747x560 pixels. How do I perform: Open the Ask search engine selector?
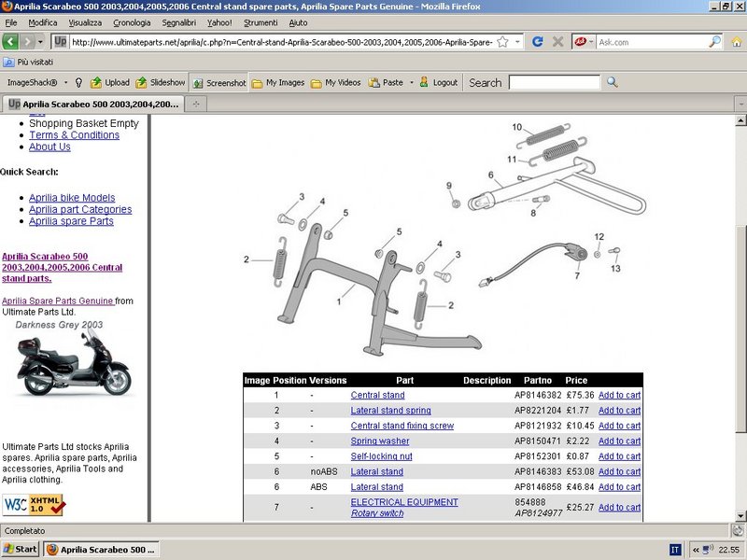point(585,42)
